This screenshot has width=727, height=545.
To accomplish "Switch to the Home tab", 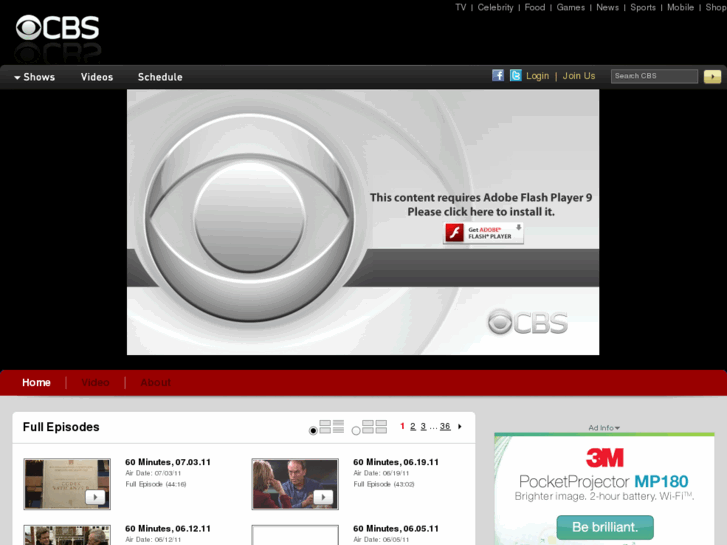I will (36, 383).
